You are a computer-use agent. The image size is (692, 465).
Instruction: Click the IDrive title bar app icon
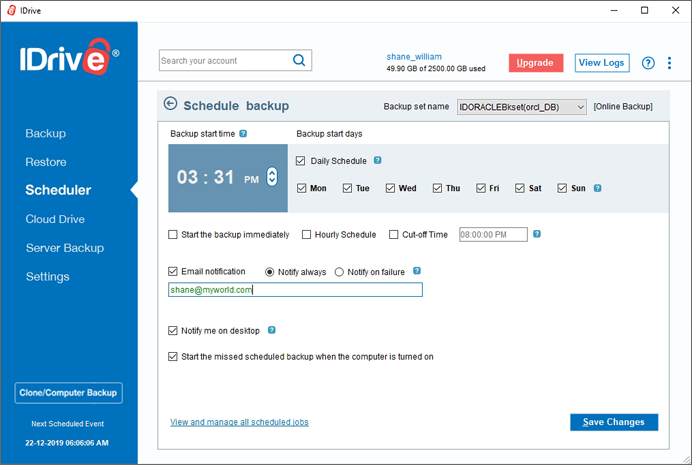click(11, 10)
